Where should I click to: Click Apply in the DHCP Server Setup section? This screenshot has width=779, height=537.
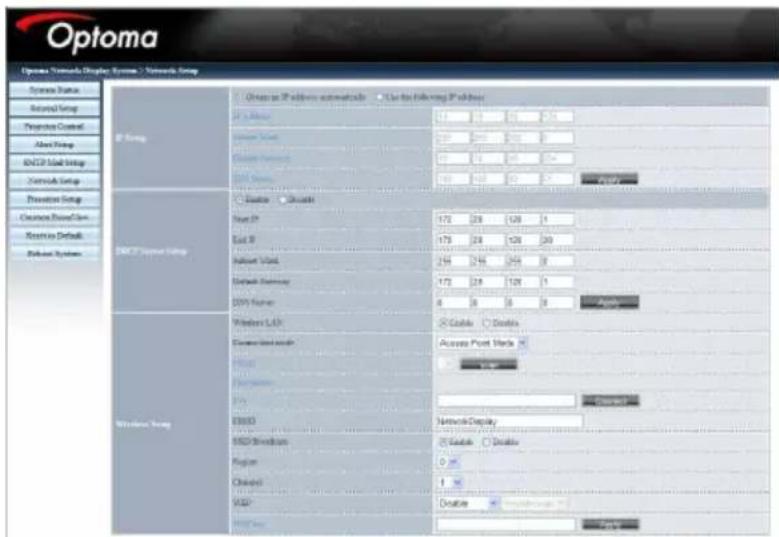[x=610, y=302]
